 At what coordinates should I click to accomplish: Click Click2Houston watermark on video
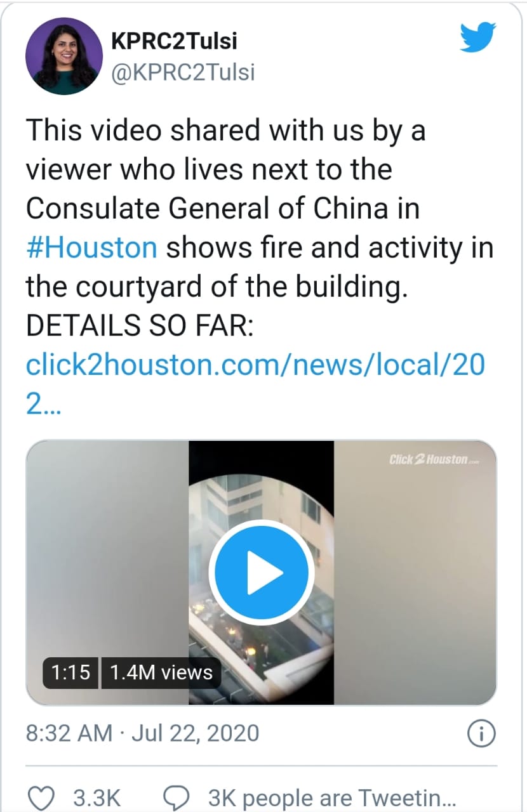434,460
